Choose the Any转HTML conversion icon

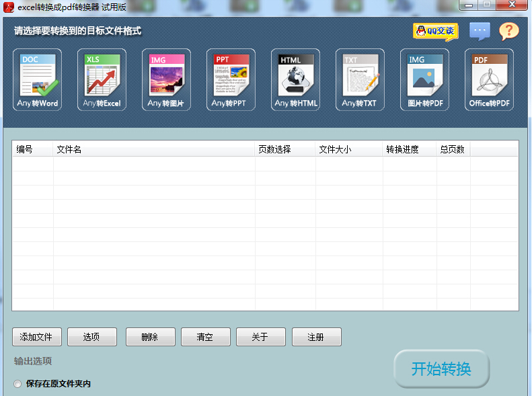[295, 80]
